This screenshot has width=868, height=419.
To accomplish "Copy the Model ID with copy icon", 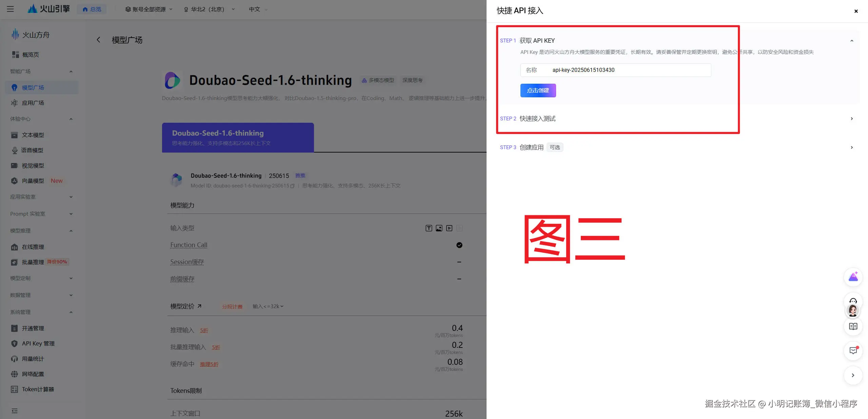I will point(292,186).
